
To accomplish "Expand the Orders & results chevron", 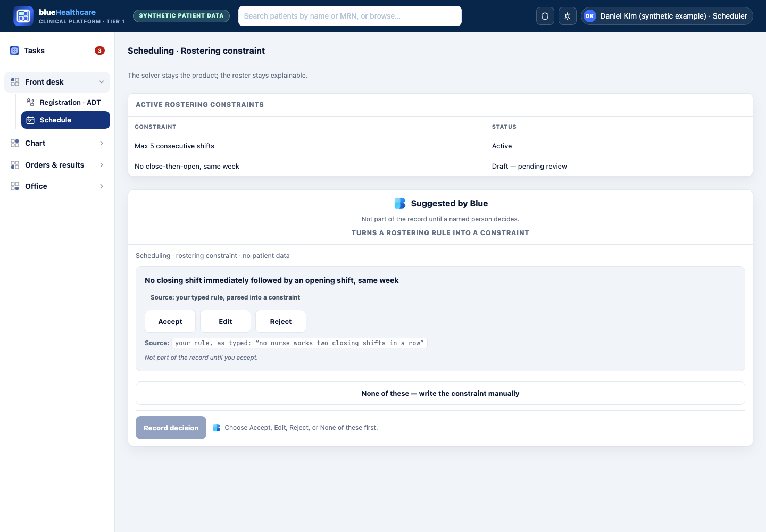I will coord(102,165).
